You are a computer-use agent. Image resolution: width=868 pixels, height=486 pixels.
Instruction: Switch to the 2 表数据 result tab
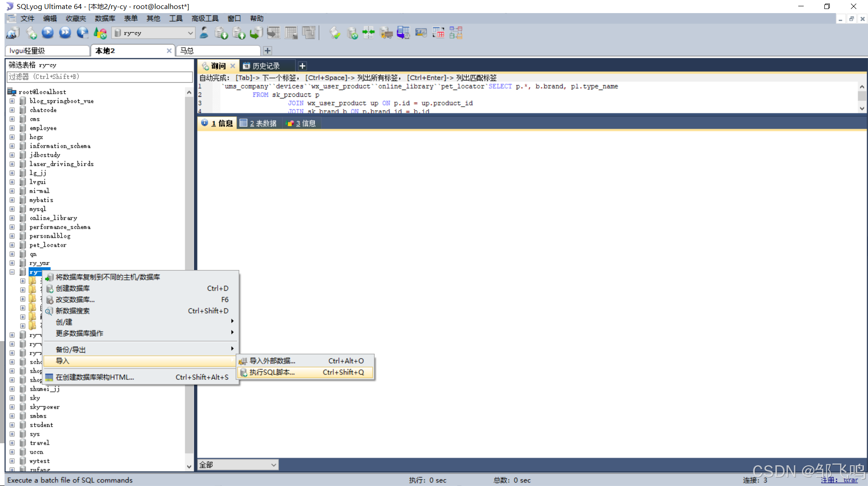[258, 123]
